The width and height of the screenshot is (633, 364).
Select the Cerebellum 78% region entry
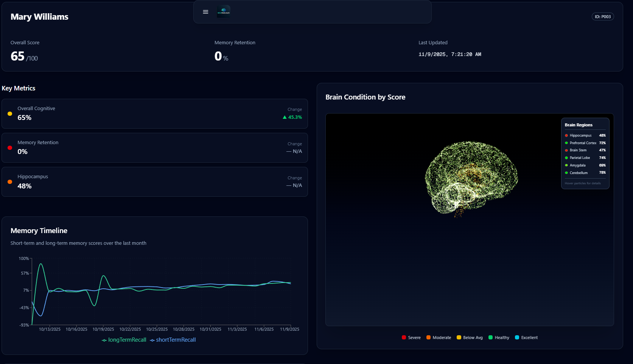pyautogui.click(x=585, y=173)
